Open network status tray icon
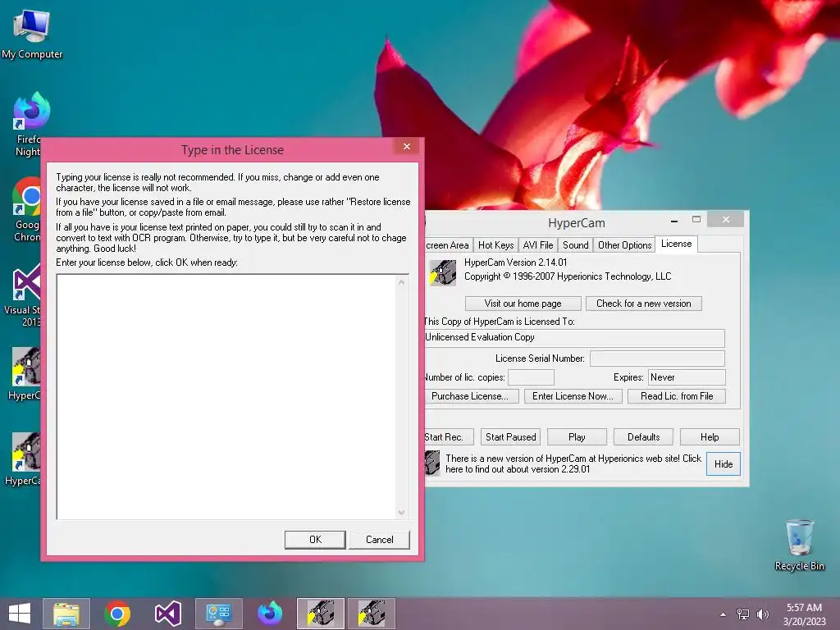Image resolution: width=840 pixels, height=630 pixels. pos(743,614)
